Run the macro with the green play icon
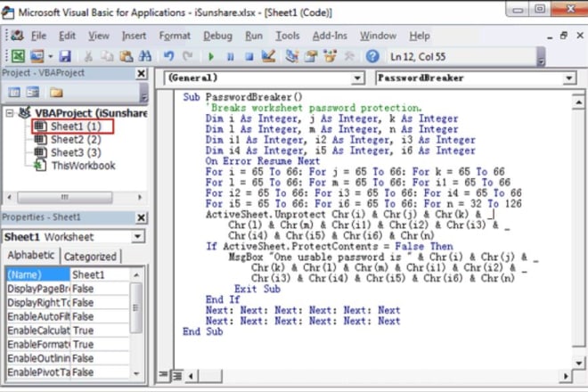This screenshot has height=392, width=588. [211, 57]
